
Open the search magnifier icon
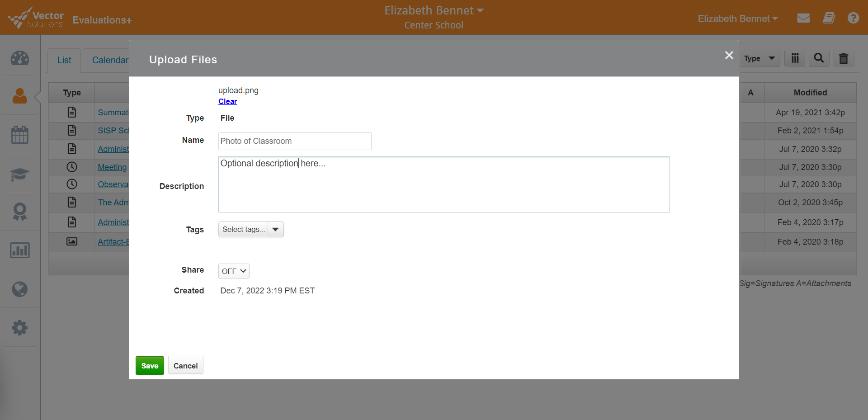(x=819, y=58)
